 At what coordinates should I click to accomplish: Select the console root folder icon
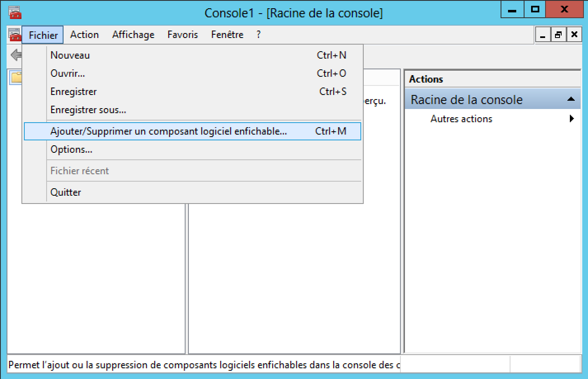click(x=16, y=77)
